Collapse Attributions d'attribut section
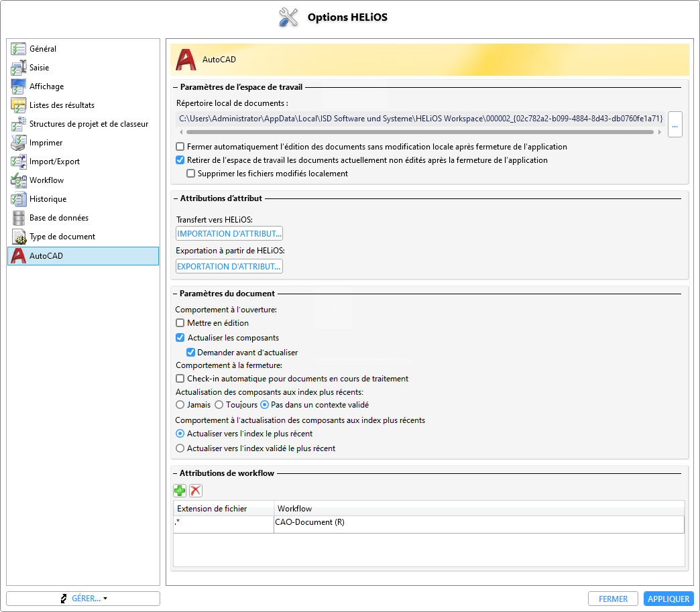The width and height of the screenshot is (700, 612). coord(176,198)
